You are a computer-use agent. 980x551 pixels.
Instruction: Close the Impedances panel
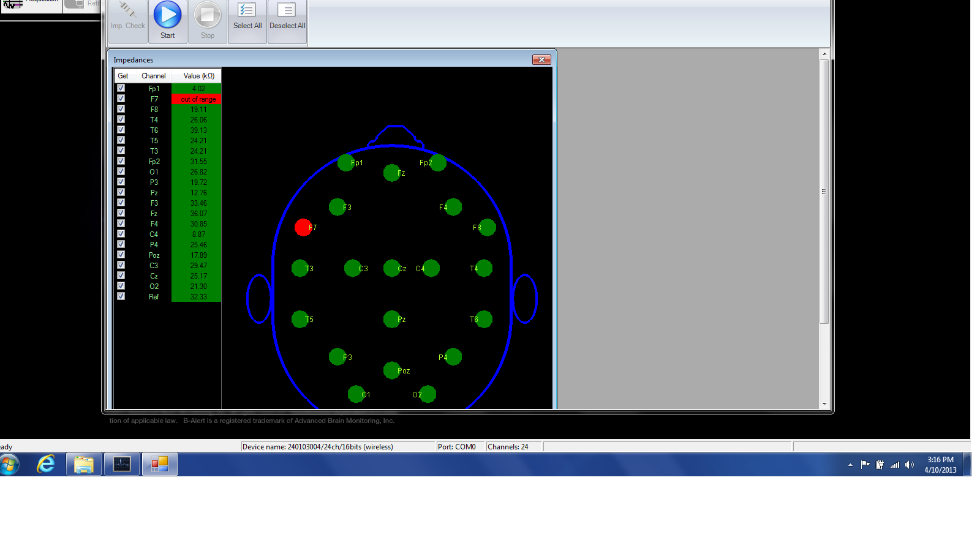point(541,59)
